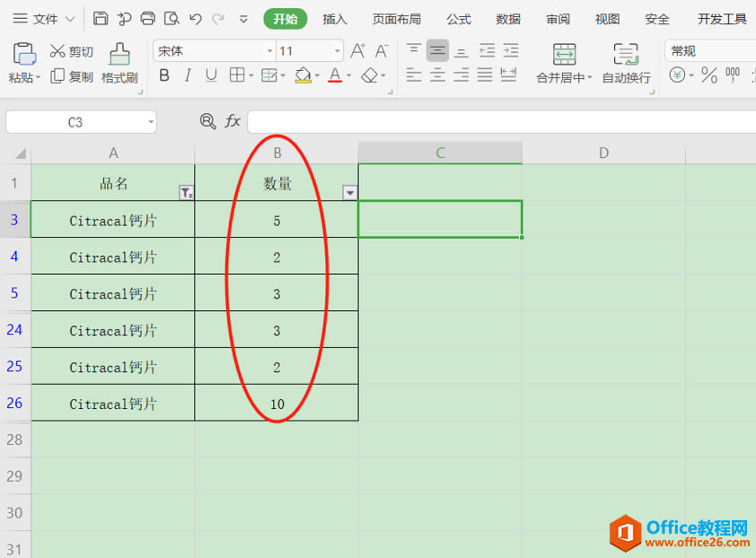Click the red font color A icon
The height and width of the screenshot is (558, 756).
335,75
